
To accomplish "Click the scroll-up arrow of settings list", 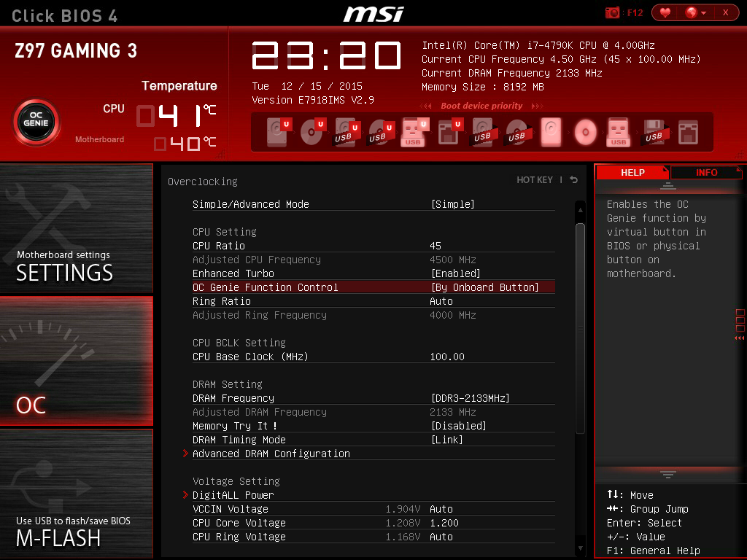I will 580,209.
